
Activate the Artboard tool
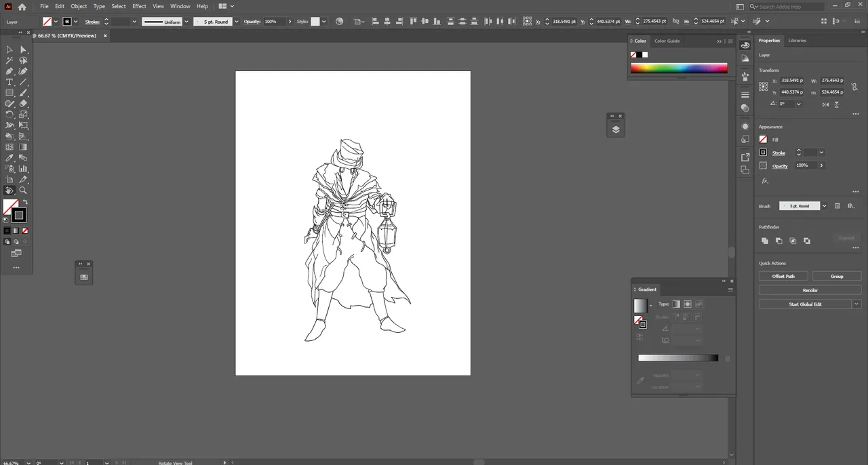point(9,180)
